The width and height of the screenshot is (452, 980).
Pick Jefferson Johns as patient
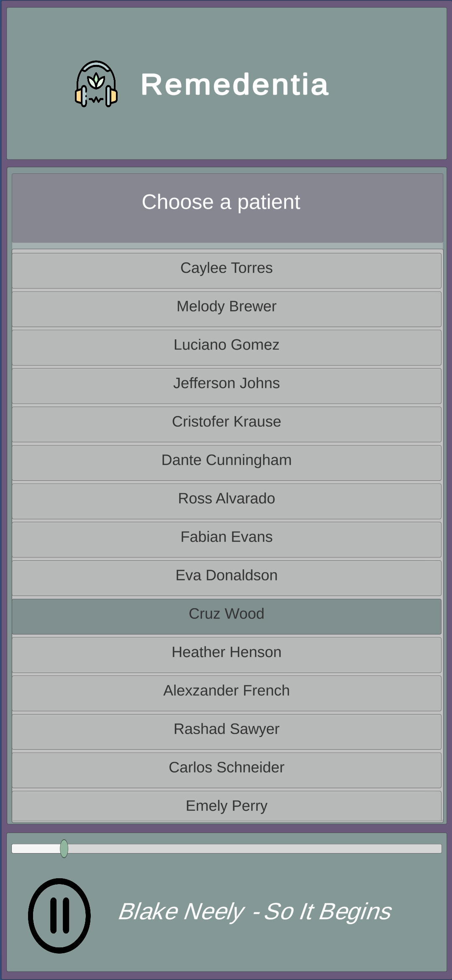(226, 386)
